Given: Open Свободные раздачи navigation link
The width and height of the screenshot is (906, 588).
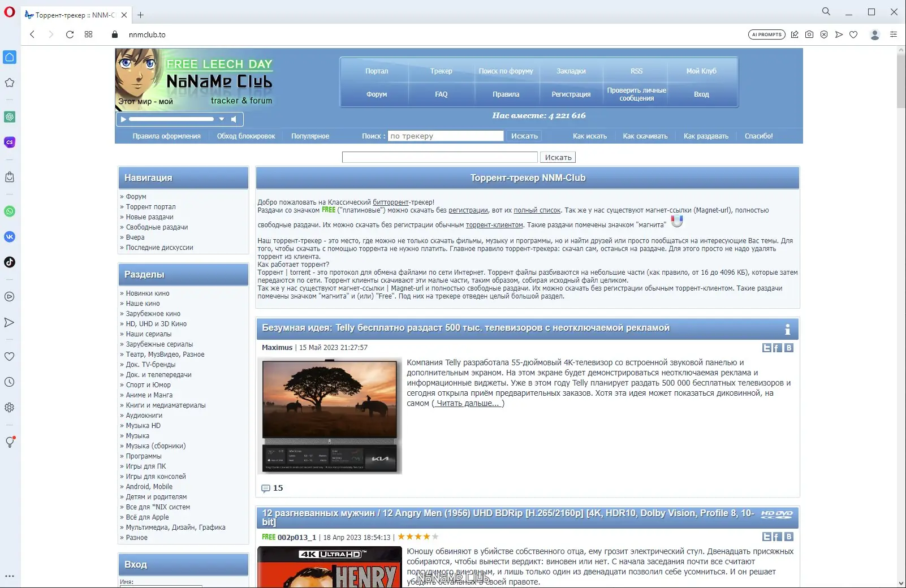Looking at the screenshot, I should pyautogui.click(x=157, y=227).
